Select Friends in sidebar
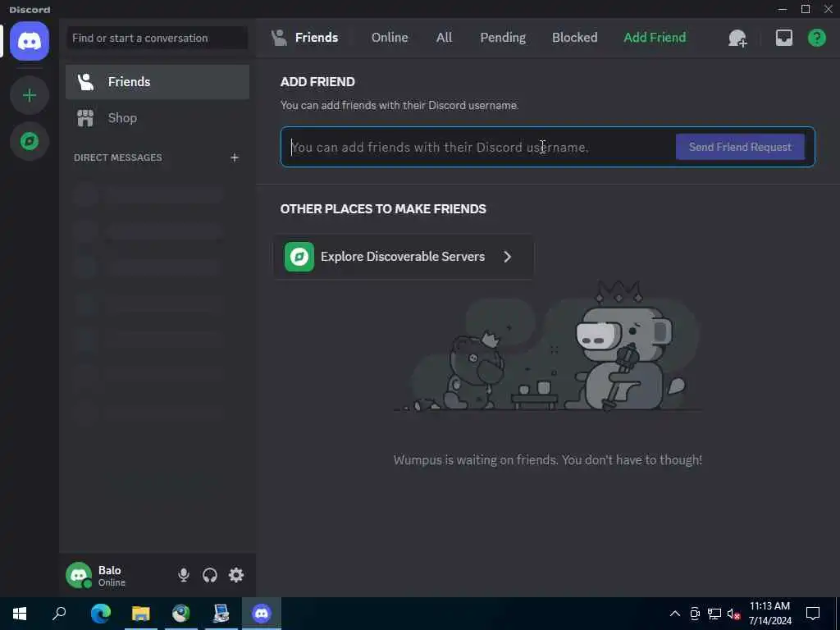 click(157, 82)
